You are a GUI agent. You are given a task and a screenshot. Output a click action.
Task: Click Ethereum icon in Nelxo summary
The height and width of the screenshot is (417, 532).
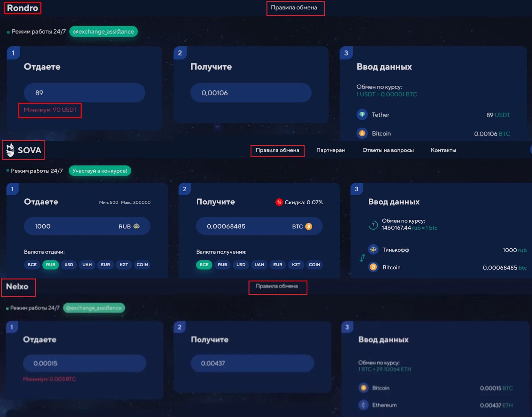tap(364, 405)
